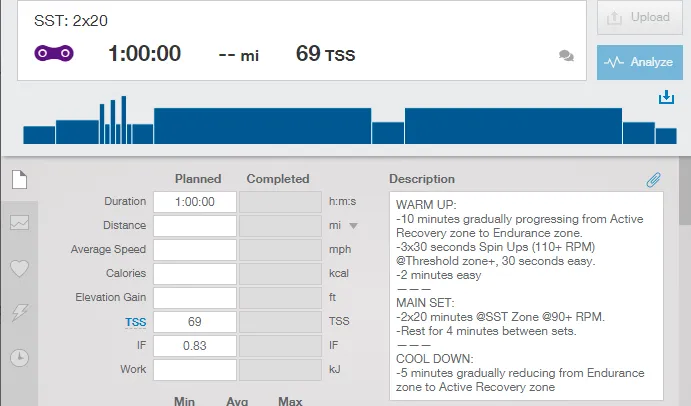Click the purple bike chain workout icon
The height and width of the screenshot is (406, 691).
coord(54,53)
